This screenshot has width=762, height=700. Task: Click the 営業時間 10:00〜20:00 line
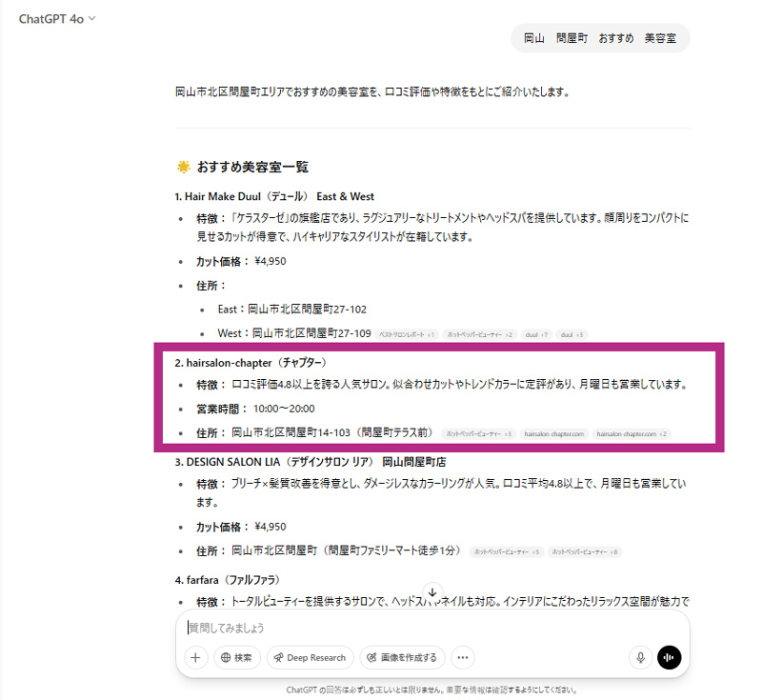tap(255, 409)
